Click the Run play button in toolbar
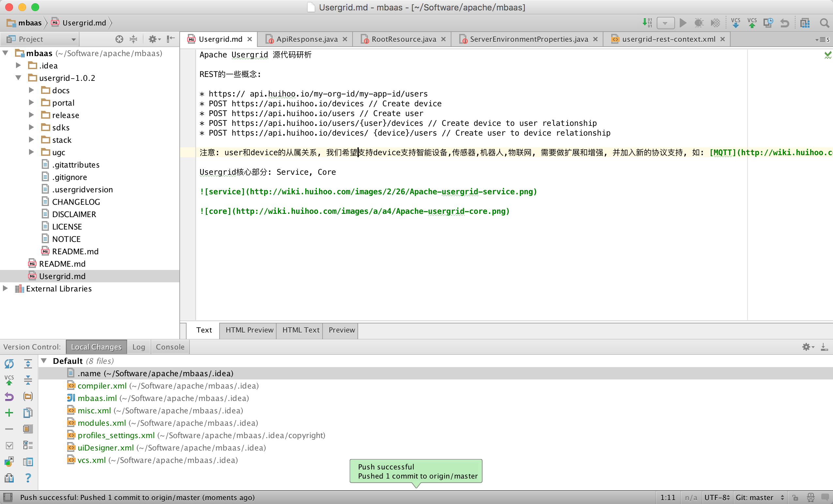The width and height of the screenshot is (833, 504). click(683, 23)
